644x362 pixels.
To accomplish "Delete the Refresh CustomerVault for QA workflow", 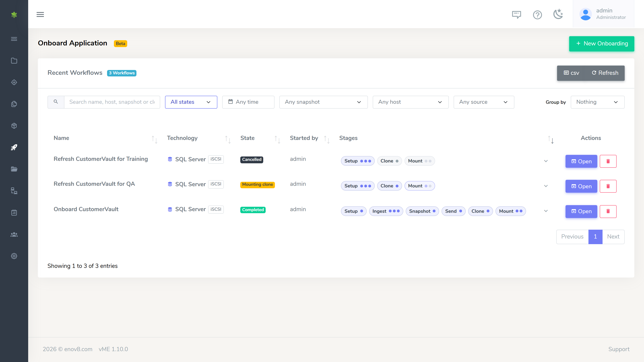I will click(x=608, y=186).
